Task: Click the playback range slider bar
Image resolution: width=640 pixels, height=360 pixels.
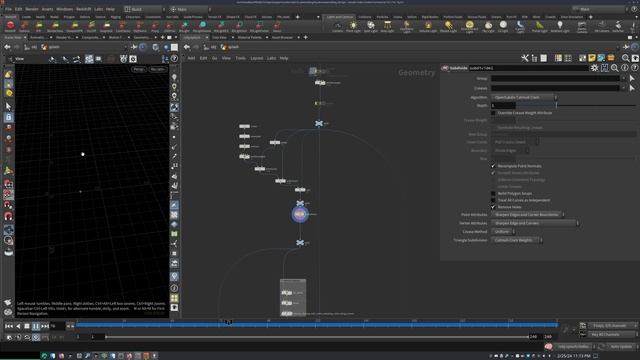Action: (x=317, y=337)
